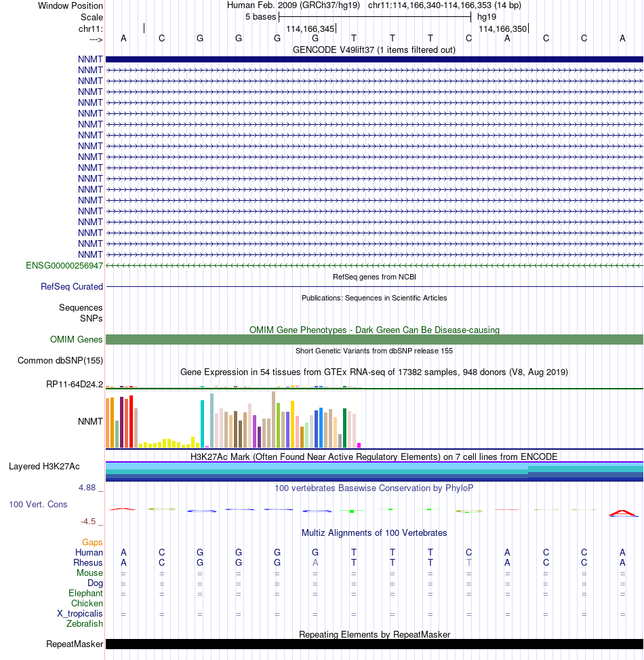
Task: Open Repeating Elements by RepeatMasker title
Action: click(x=374, y=634)
